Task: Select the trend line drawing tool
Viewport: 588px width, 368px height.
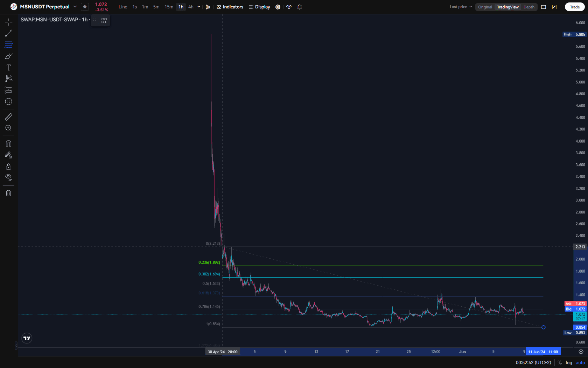Action: pyautogui.click(x=9, y=33)
